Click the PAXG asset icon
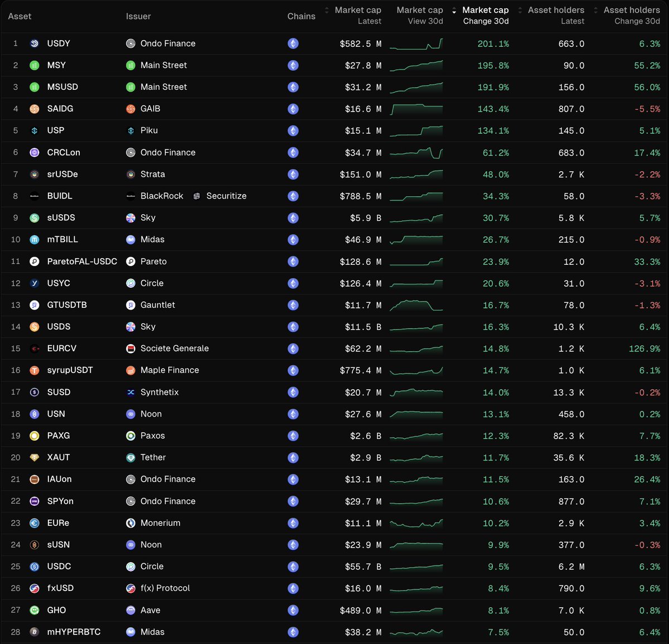Screen dimensions: 669x644 point(34,436)
